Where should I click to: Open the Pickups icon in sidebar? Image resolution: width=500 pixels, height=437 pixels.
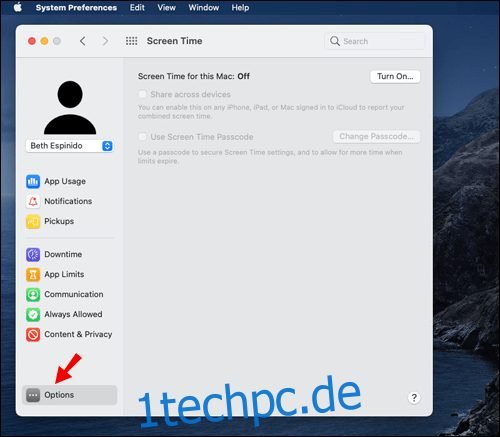[33, 221]
